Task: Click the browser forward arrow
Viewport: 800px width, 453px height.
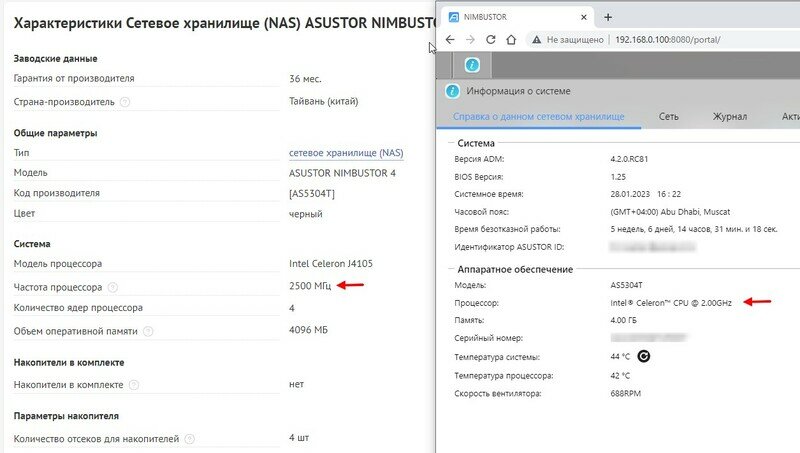Action: [470, 40]
